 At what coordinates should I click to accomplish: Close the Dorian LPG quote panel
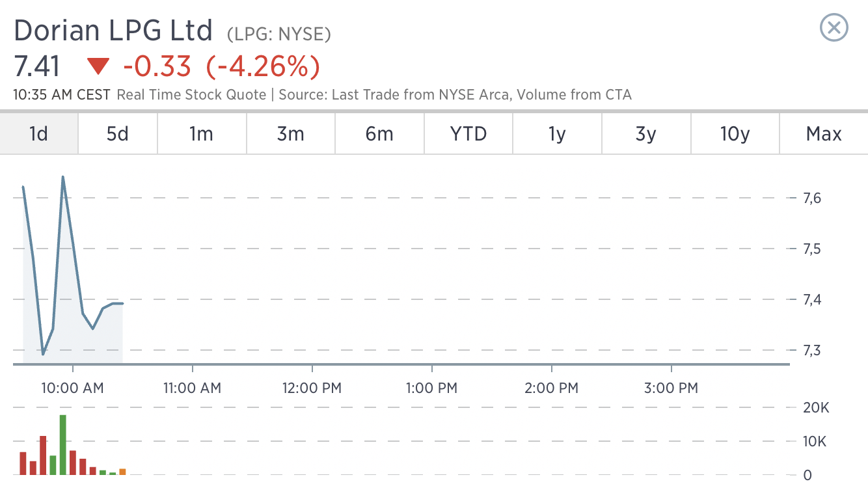click(x=834, y=28)
